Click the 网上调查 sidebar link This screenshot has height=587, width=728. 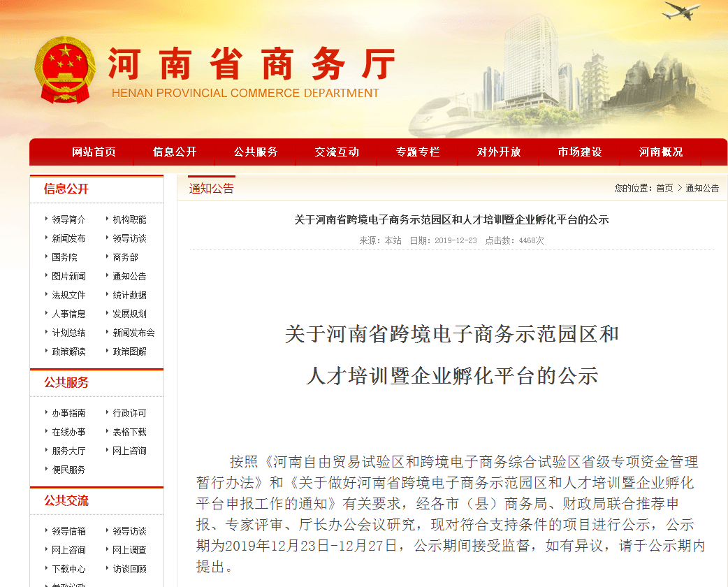tap(129, 550)
